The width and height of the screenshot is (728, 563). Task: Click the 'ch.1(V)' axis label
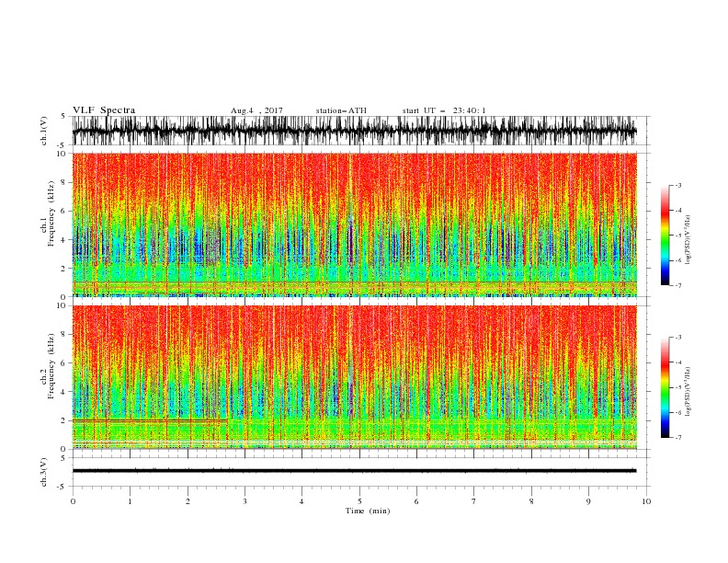point(44,131)
